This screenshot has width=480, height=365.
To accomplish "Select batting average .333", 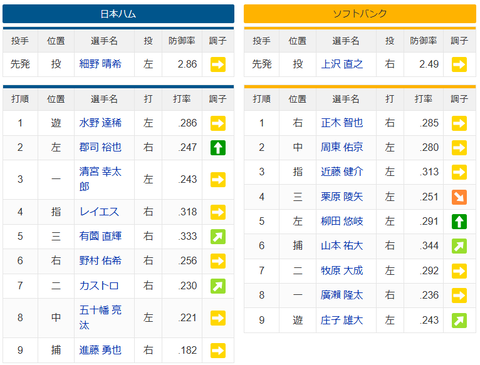I will (x=188, y=236).
